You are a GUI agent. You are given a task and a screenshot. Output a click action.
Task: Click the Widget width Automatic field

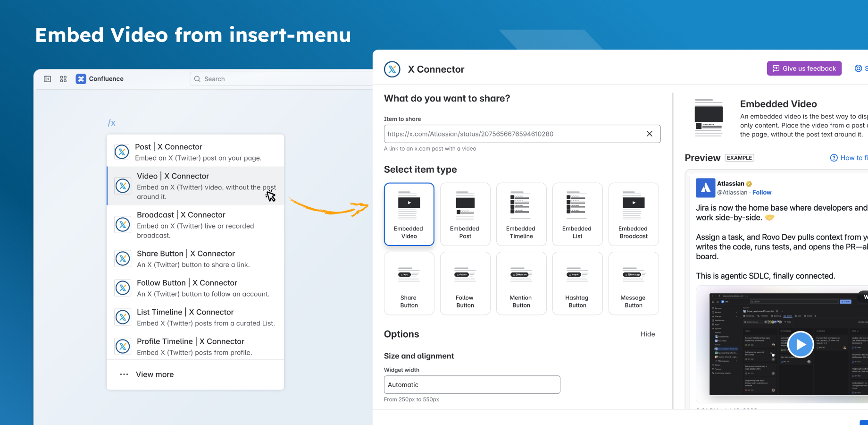(x=472, y=385)
